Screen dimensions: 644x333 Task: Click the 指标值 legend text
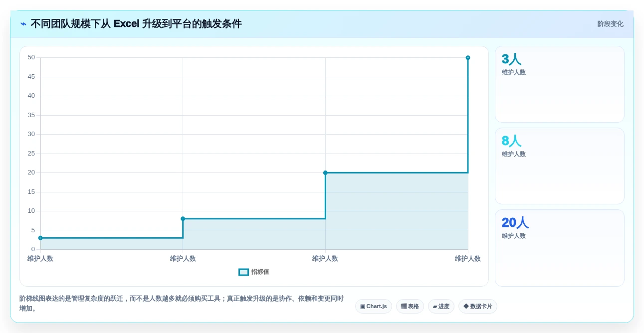(x=260, y=272)
